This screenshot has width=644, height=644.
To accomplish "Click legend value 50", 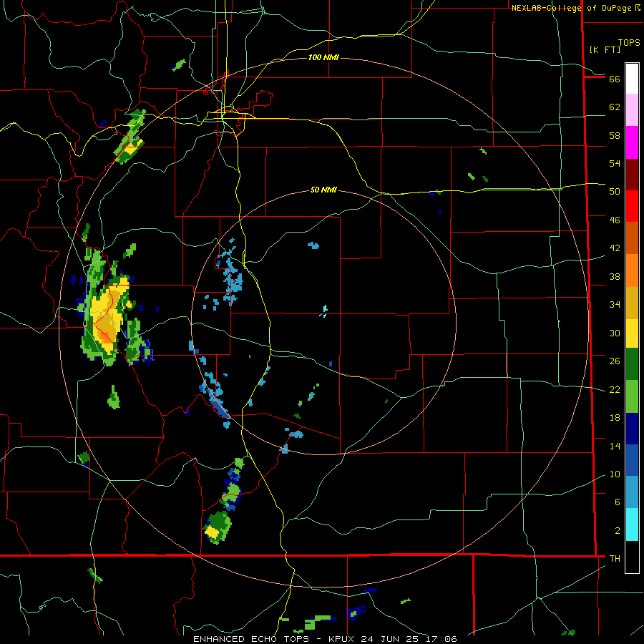I will tap(615, 191).
